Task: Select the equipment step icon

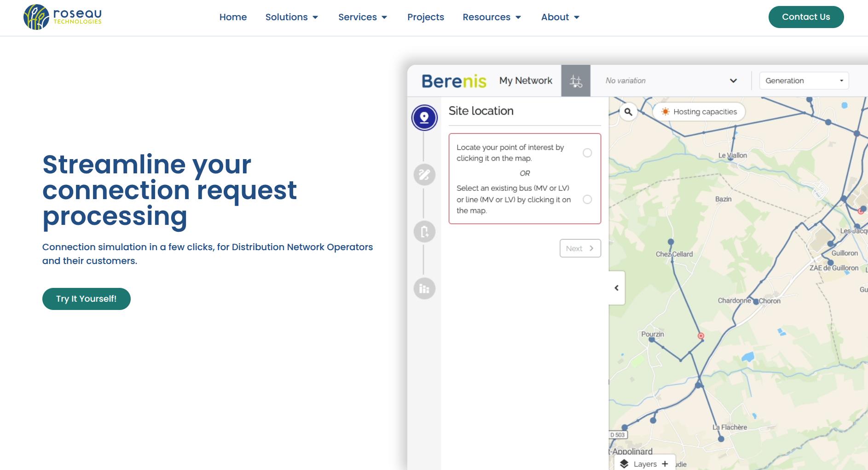Action: click(424, 232)
